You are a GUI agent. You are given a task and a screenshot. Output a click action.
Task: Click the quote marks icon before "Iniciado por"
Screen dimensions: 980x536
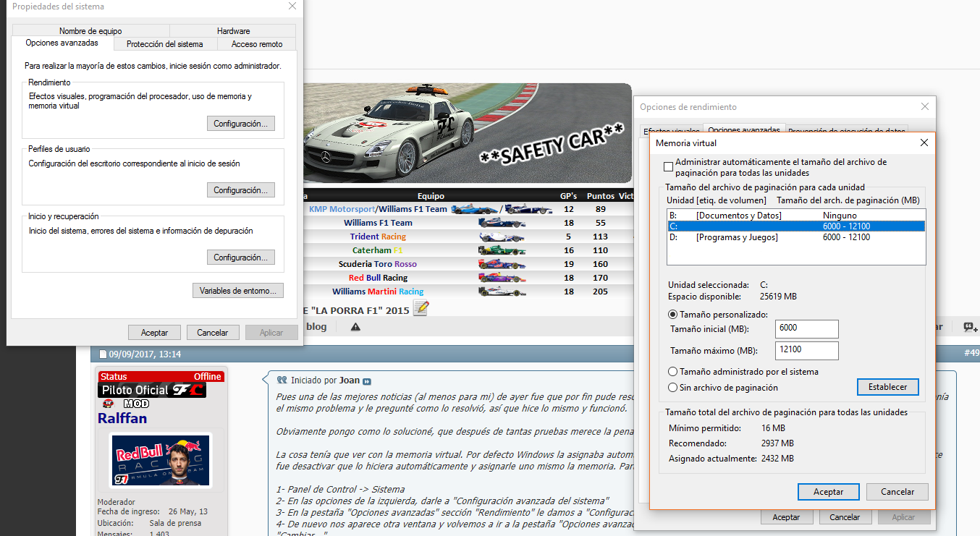[282, 379]
